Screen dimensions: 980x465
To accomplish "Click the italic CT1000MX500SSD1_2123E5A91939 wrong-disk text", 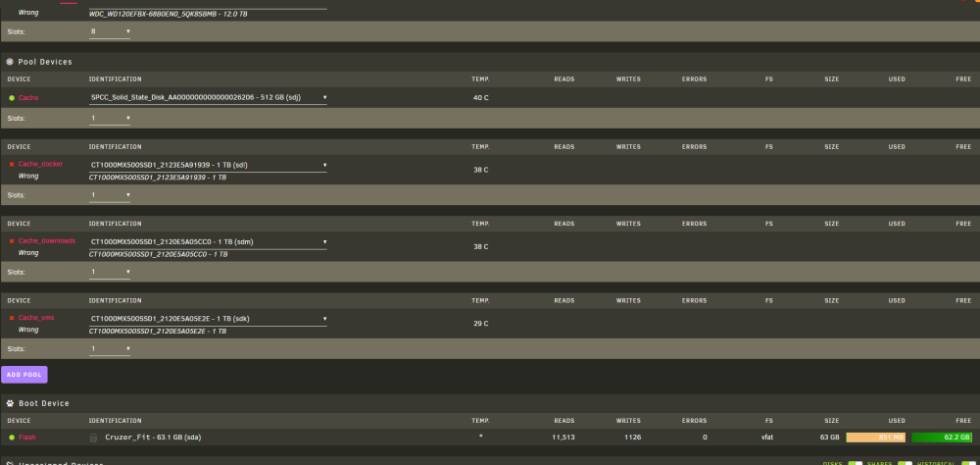I will [158, 178].
